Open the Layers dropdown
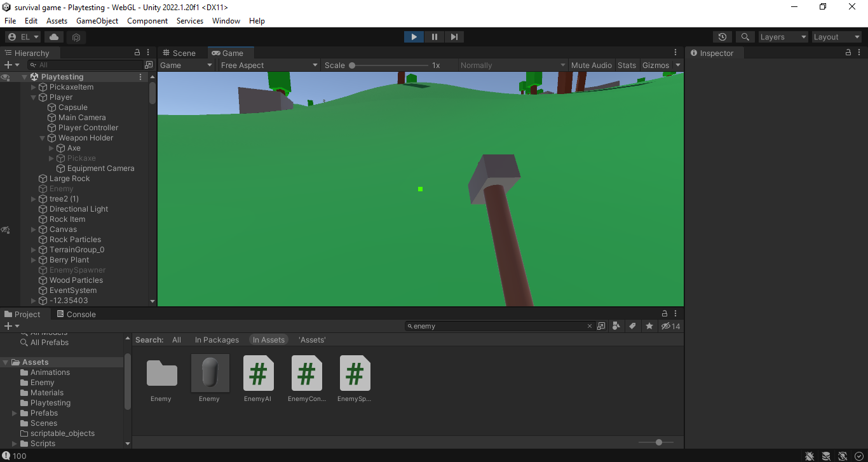Screen dimensions: 868x462 coord(783,36)
